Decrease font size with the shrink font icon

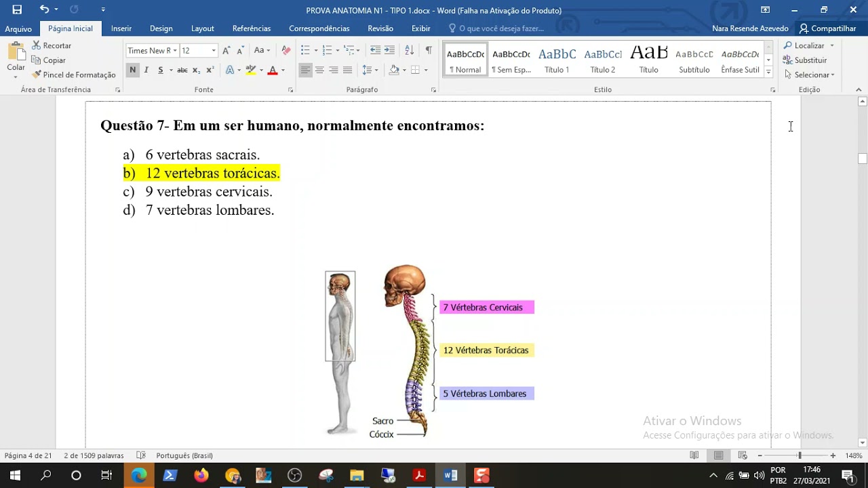point(240,51)
